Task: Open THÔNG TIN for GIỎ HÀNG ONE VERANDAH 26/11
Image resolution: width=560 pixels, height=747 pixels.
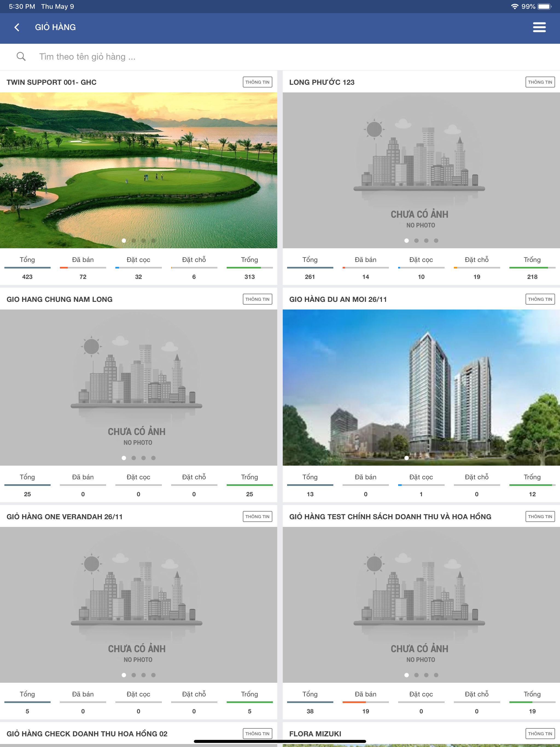Action: [x=257, y=516]
